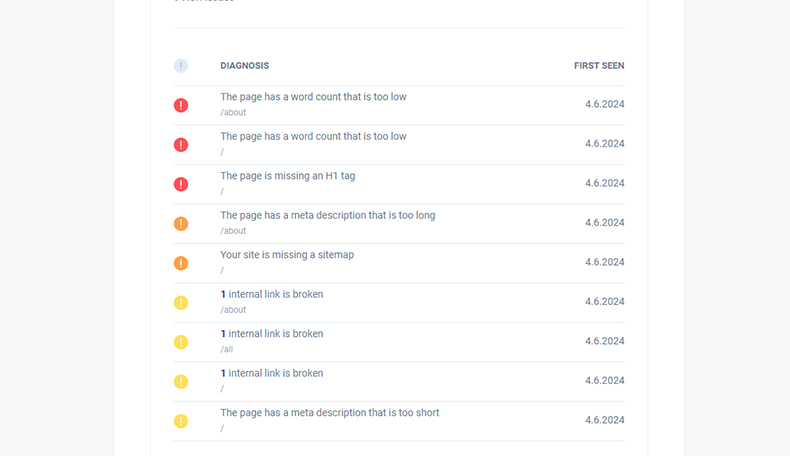Image resolution: width=790 pixels, height=456 pixels.
Task: Click yellow alert icon for /about broken link
Action: pyautogui.click(x=181, y=303)
